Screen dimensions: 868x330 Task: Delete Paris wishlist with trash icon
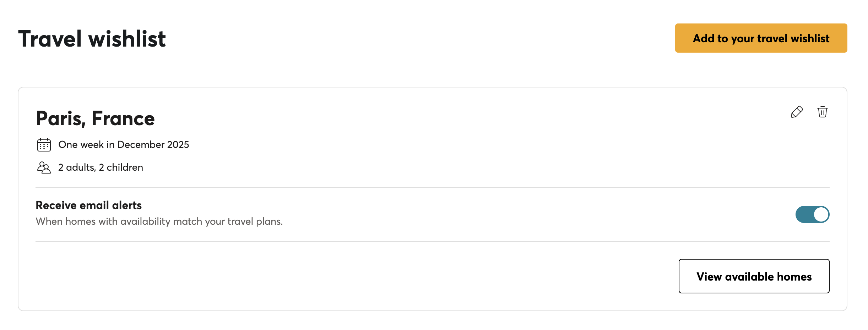[x=822, y=112]
